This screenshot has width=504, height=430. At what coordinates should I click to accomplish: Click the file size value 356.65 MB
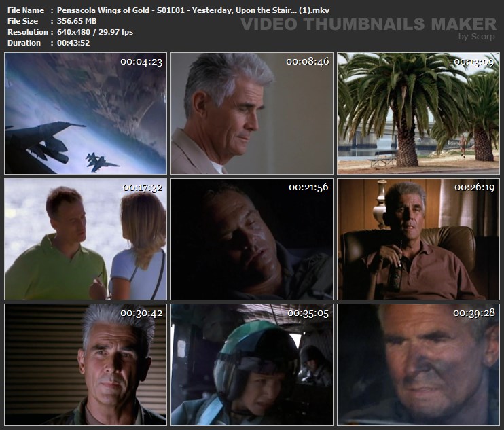(77, 21)
